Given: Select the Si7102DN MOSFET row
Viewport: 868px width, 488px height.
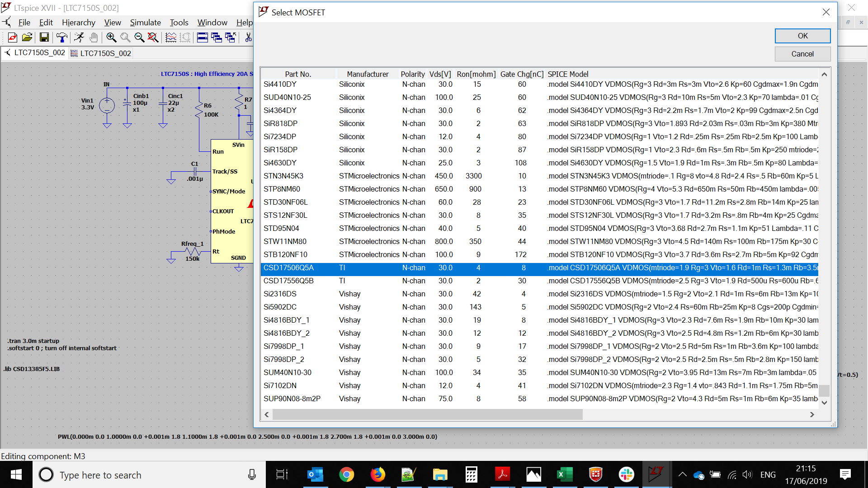Looking at the screenshot, I should point(540,386).
